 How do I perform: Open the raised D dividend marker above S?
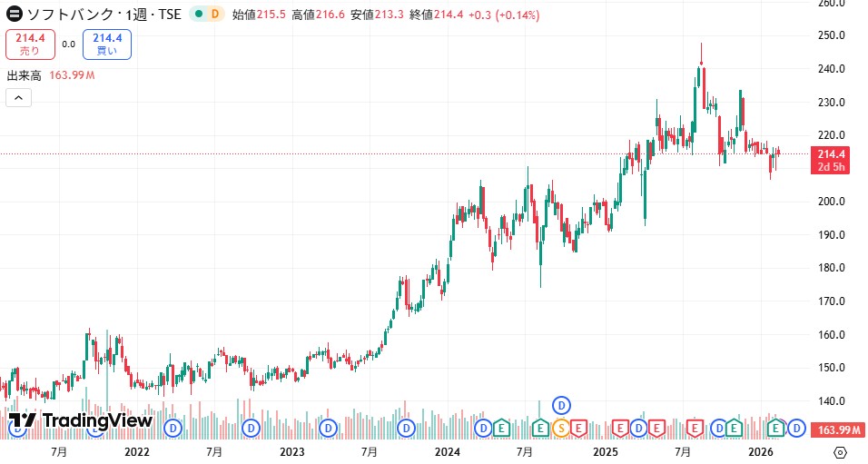click(x=561, y=406)
